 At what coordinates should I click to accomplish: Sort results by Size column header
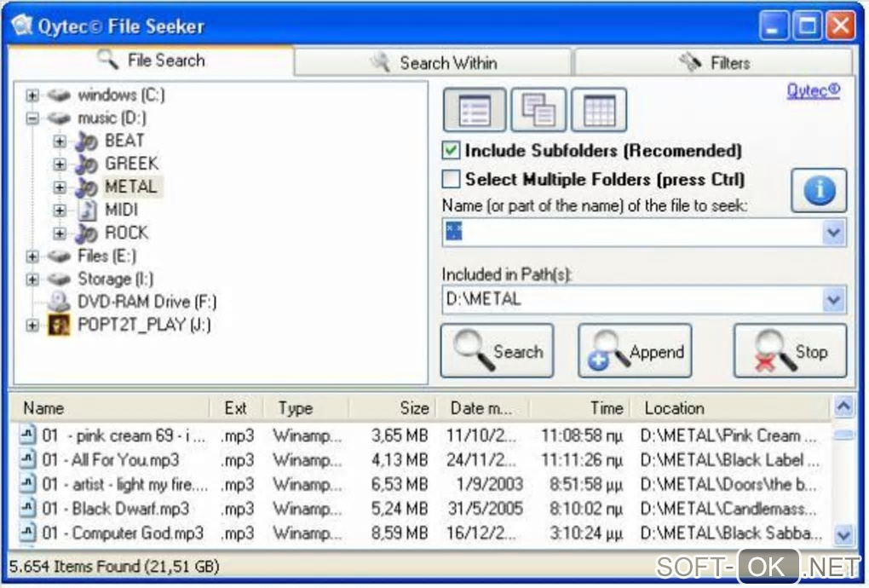(x=393, y=408)
